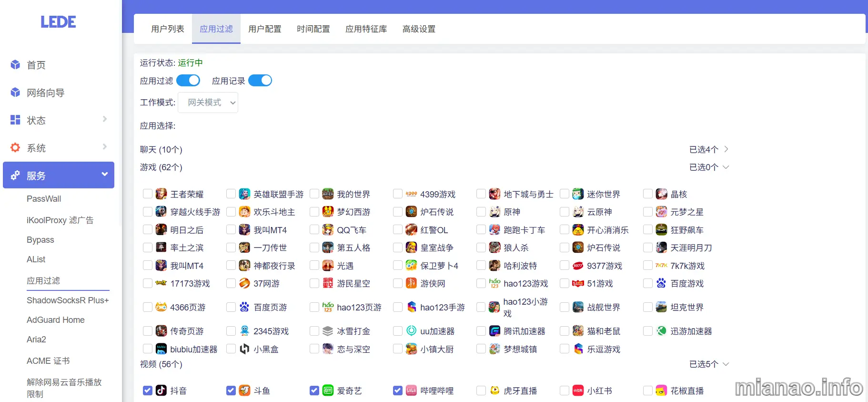Expand the 状态 sidebar menu

[x=58, y=120]
